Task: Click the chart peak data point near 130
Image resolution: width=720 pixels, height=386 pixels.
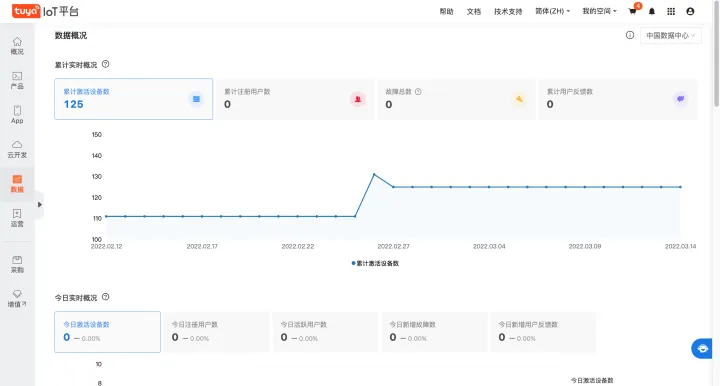Action: click(x=374, y=174)
